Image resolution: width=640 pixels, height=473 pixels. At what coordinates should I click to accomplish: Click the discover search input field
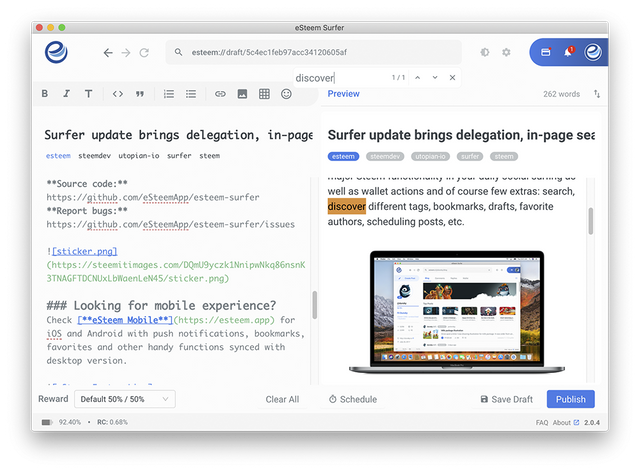[x=341, y=78]
